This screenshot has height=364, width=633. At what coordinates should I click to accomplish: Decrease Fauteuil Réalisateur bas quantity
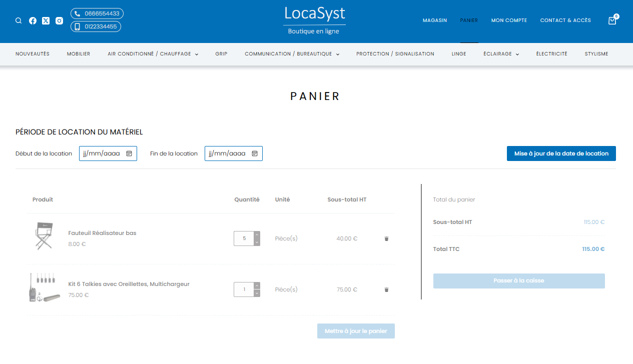click(x=257, y=242)
